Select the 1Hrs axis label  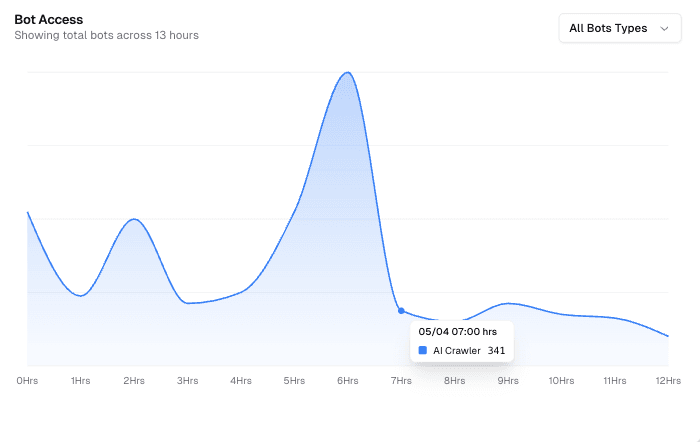[x=80, y=381]
